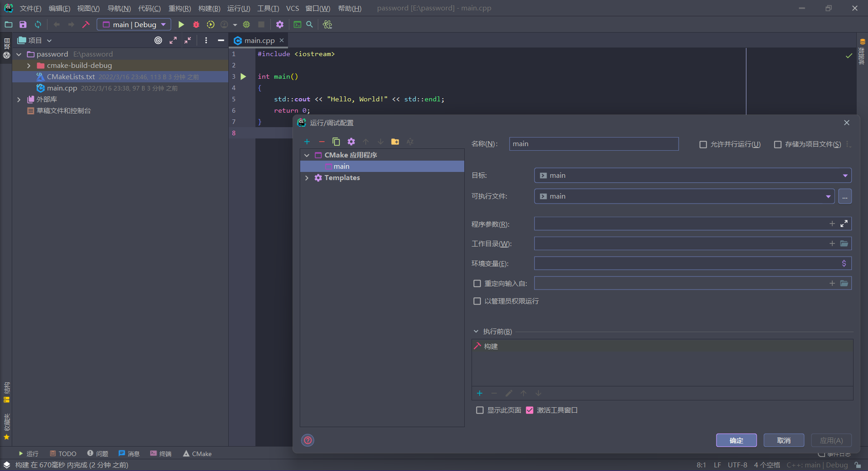The width and height of the screenshot is (868, 471).
Task: Run the main configuration with the green play icon
Action: tap(181, 24)
